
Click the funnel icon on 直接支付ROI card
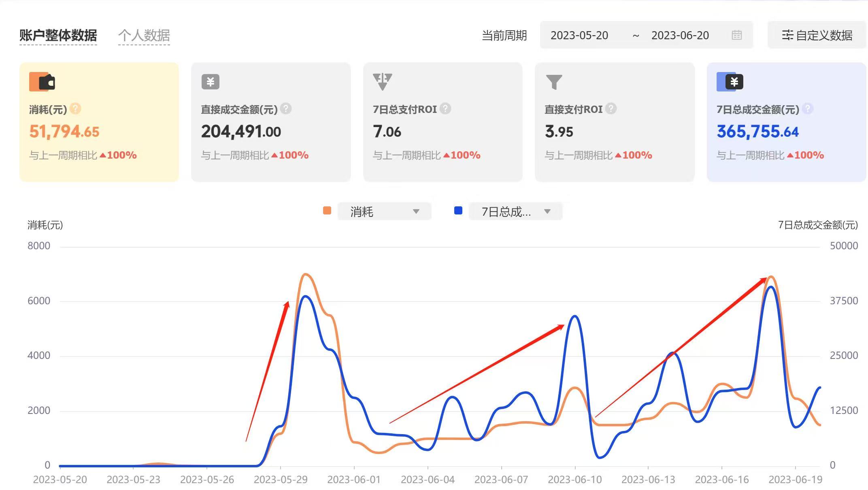(x=554, y=82)
